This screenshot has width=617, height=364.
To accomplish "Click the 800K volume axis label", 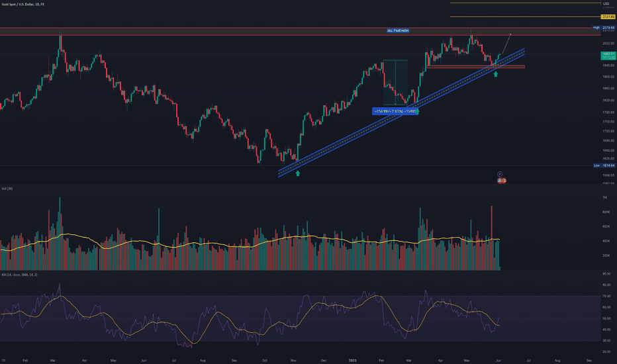I will tap(606, 212).
